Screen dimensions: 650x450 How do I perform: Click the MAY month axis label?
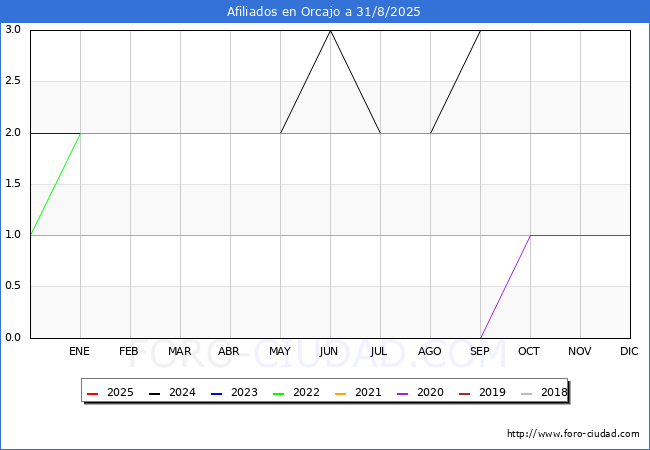[280, 352]
